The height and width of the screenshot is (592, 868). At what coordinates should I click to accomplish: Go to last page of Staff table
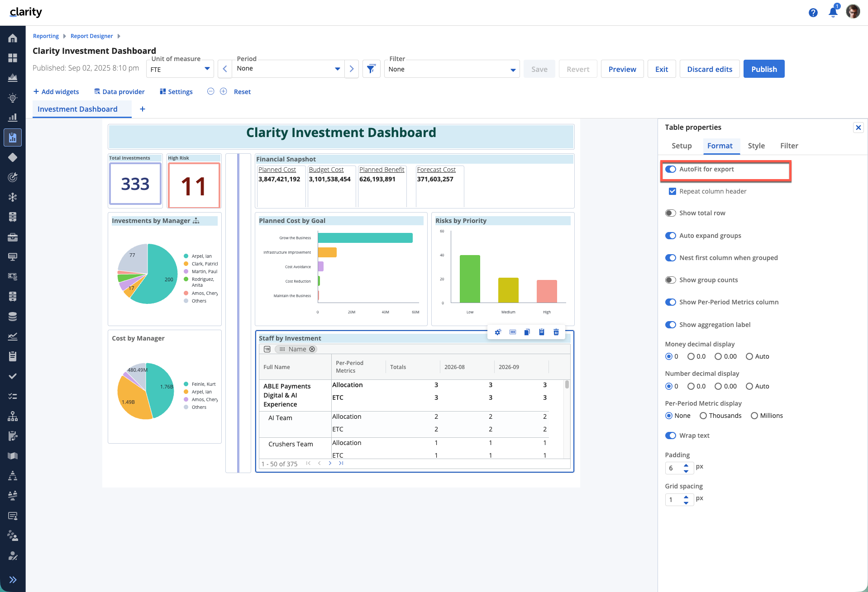pyautogui.click(x=341, y=463)
